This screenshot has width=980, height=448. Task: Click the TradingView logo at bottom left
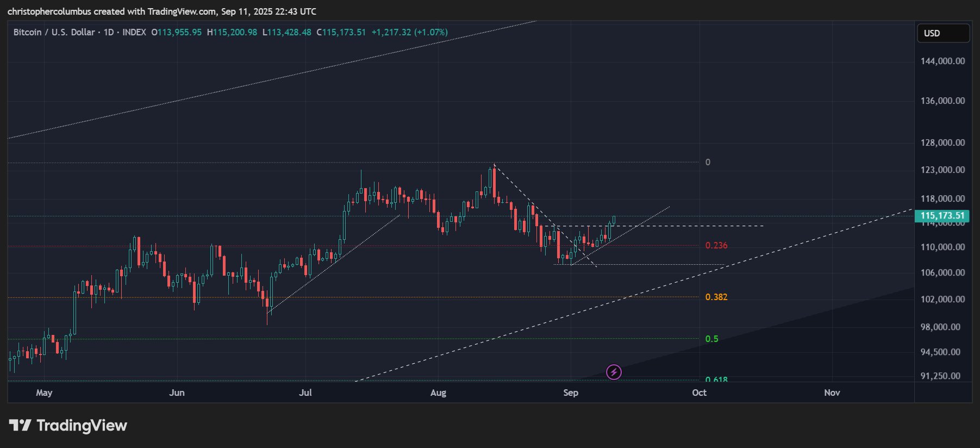point(68,425)
